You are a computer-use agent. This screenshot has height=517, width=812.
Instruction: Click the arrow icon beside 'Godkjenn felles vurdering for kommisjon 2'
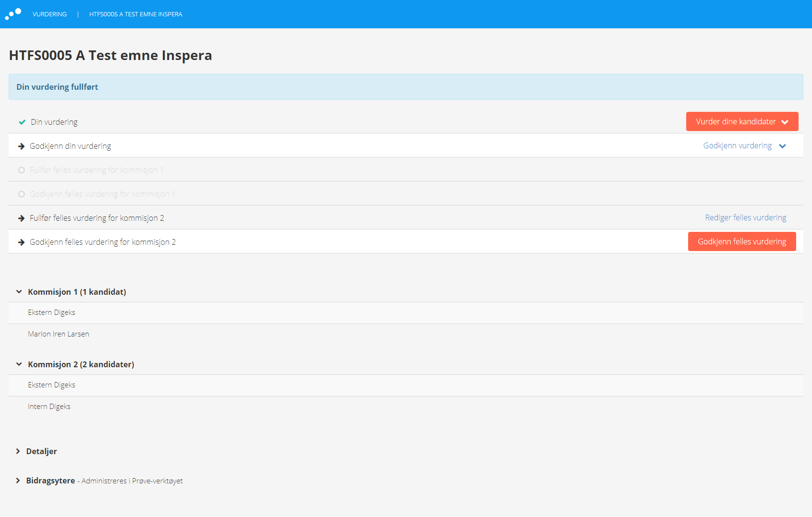21,242
